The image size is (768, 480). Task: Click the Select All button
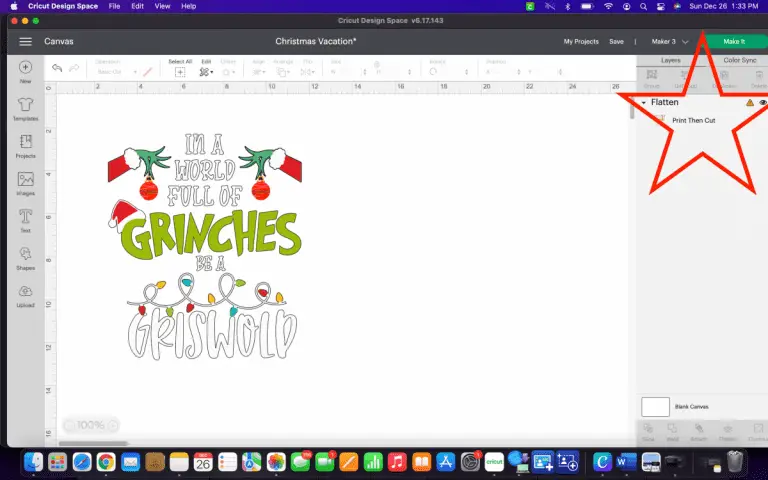180,72
